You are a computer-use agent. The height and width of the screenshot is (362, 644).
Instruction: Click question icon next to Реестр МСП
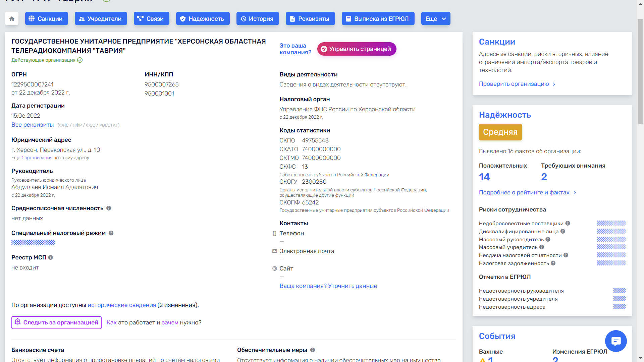(x=51, y=257)
